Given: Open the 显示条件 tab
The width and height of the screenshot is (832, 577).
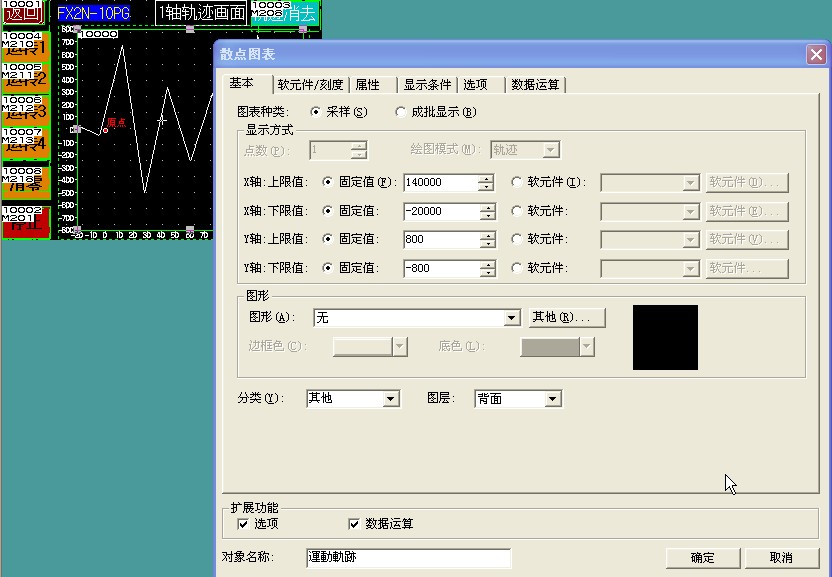Looking at the screenshot, I should click(x=427, y=85).
